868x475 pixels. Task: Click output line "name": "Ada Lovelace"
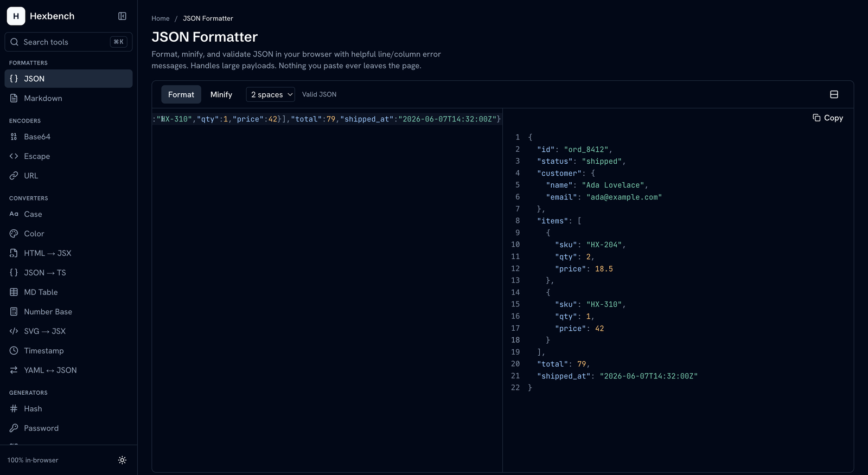597,185
